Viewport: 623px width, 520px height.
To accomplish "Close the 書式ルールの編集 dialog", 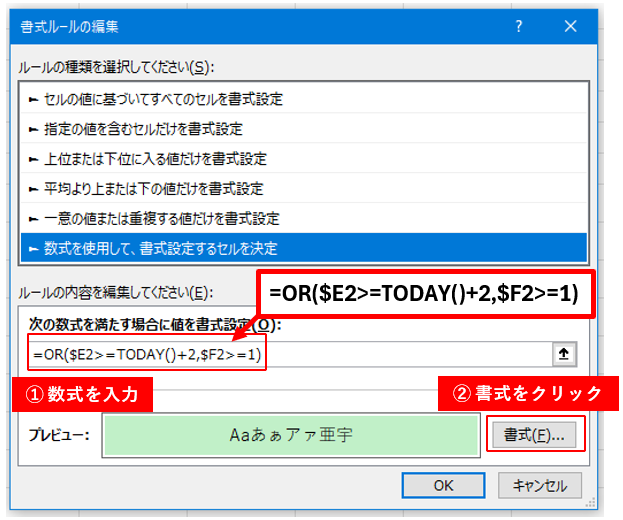I will (x=570, y=26).
